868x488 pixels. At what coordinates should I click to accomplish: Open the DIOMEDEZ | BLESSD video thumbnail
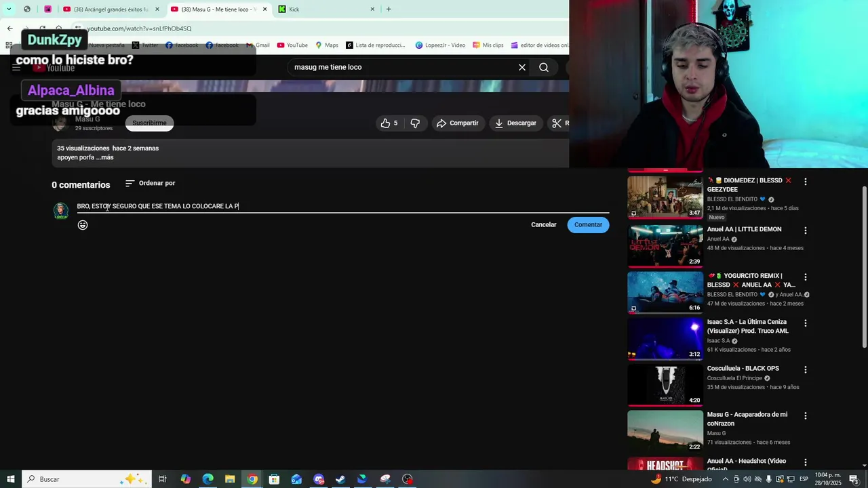tap(665, 197)
